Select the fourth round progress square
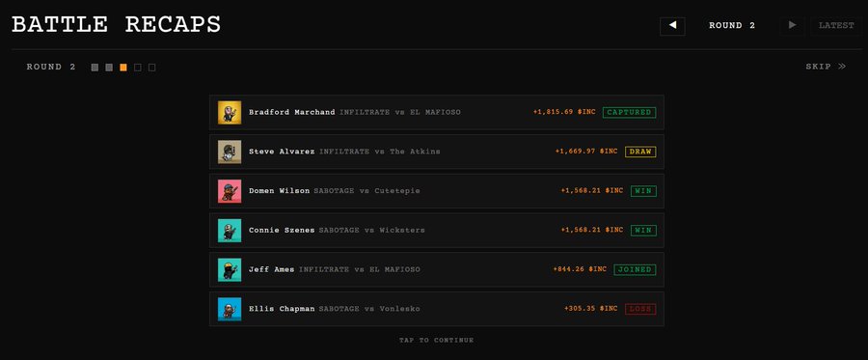 pyautogui.click(x=138, y=68)
